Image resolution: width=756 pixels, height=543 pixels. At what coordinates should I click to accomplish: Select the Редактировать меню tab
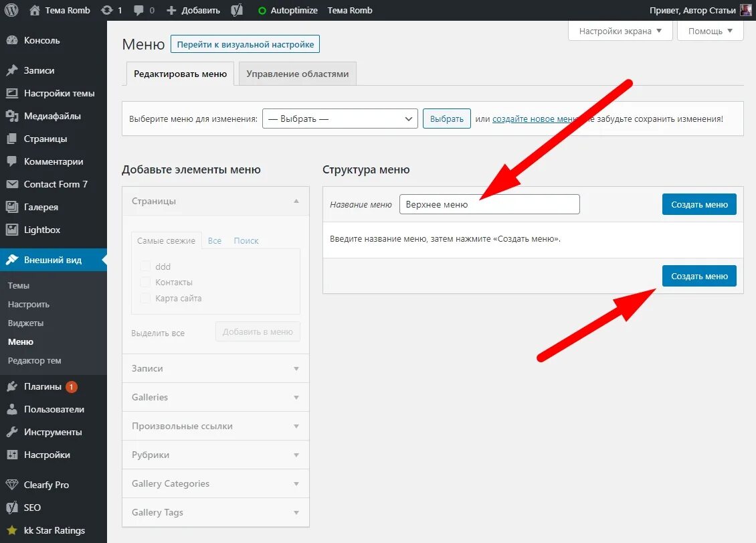click(x=181, y=74)
